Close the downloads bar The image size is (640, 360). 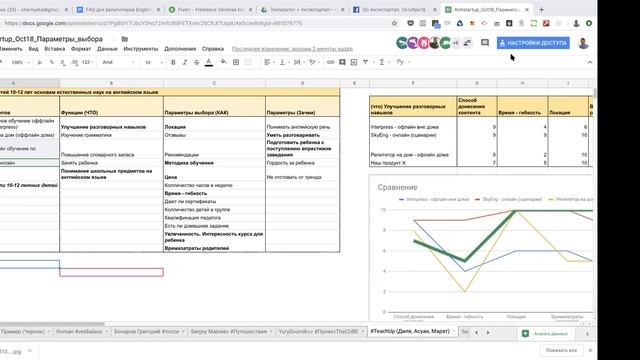click(x=590, y=350)
